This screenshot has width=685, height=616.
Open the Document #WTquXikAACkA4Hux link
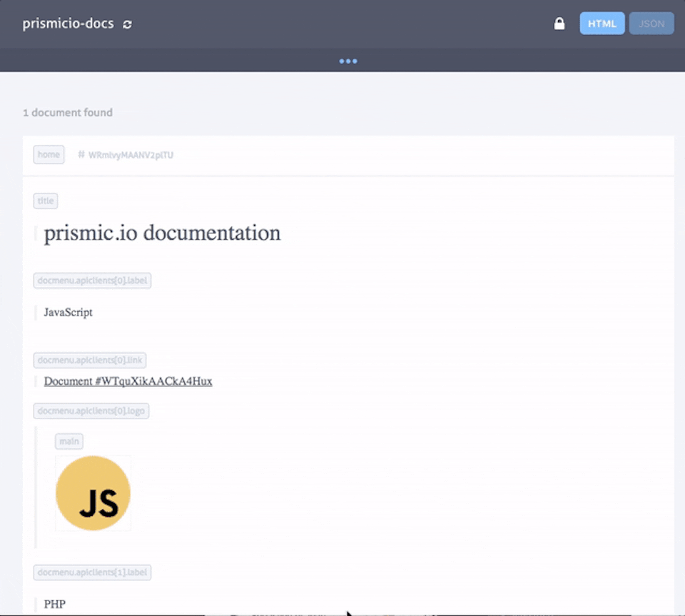pos(128,381)
